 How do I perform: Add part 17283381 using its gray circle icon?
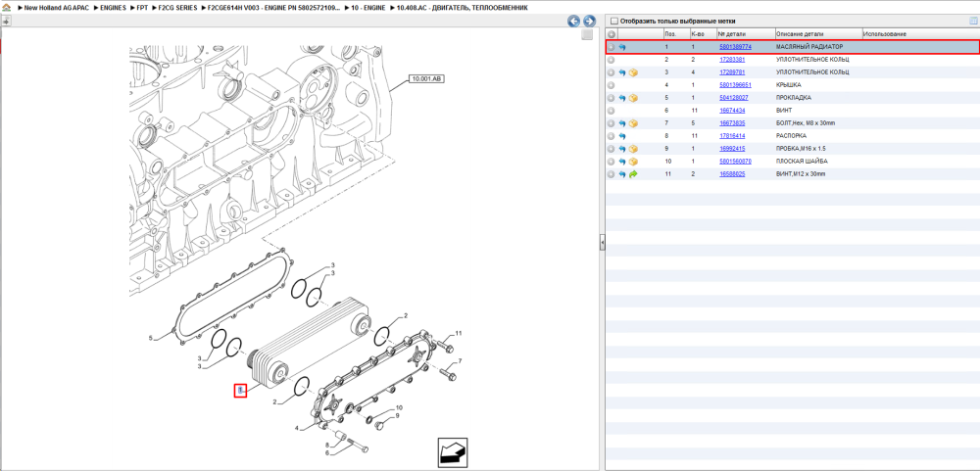tap(612, 60)
